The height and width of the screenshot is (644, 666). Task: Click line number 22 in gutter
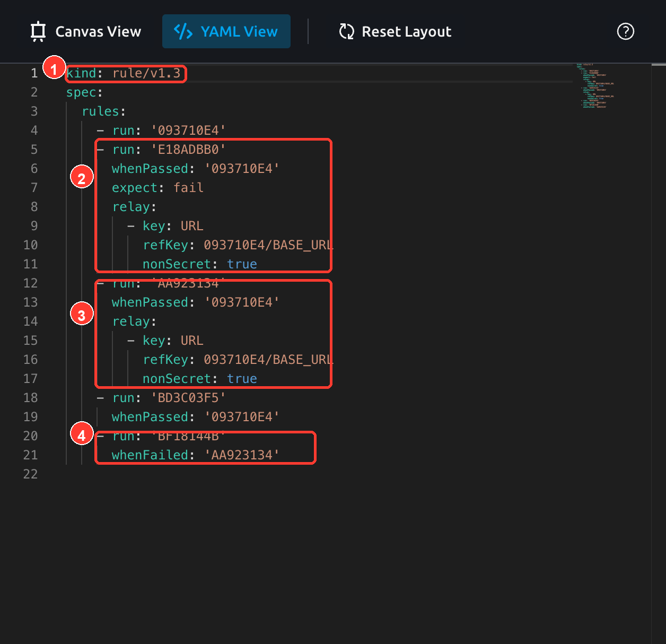click(x=31, y=474)
